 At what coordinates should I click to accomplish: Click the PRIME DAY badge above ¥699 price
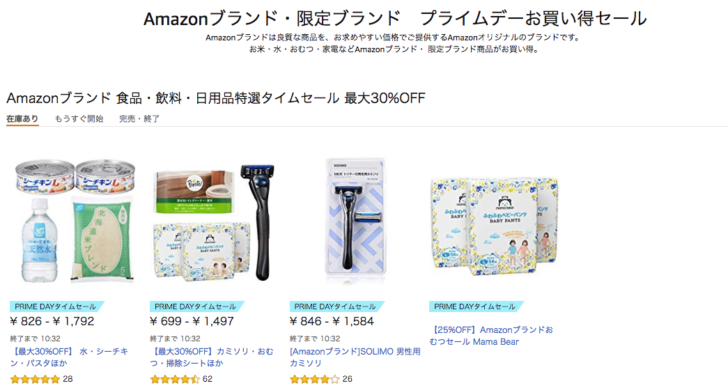tap(196, 306)
